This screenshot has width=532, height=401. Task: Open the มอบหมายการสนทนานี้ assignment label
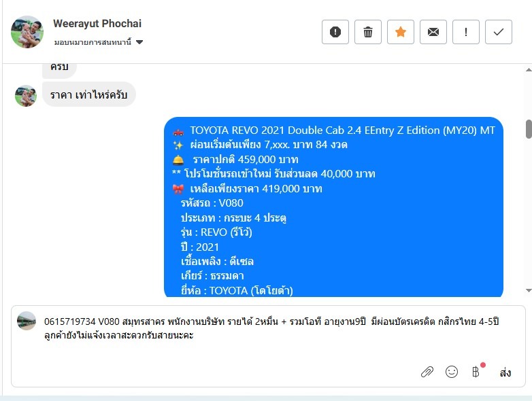tap(93, 42)
